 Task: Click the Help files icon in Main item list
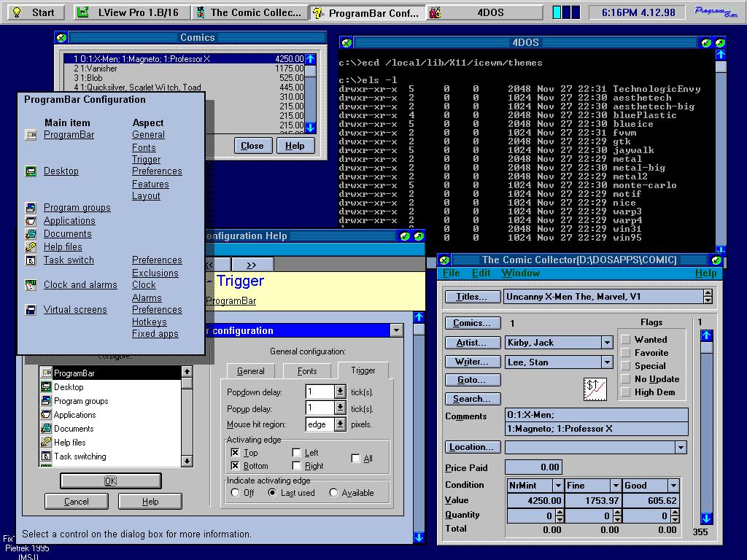pyautogui.click(x=31, y=247)
